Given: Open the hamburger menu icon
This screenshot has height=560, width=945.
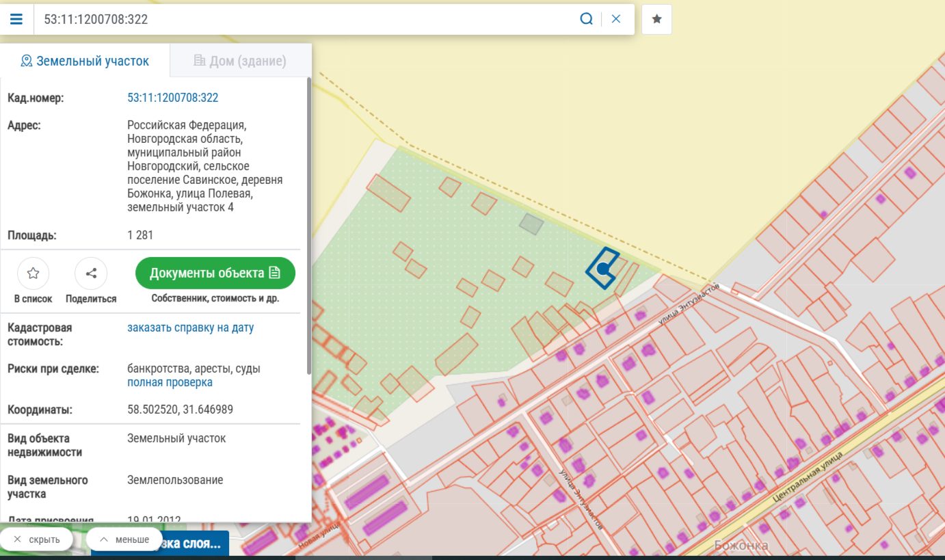Looking at the screenshot, I should point(16,19).
